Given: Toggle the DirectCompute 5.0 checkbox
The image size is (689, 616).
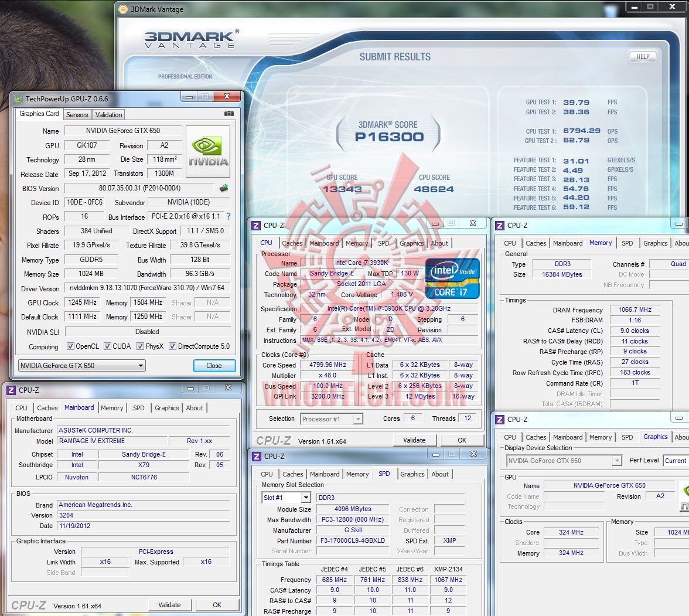Looking at the screenshot, I should pyautogui.click(x=173, y=346).
